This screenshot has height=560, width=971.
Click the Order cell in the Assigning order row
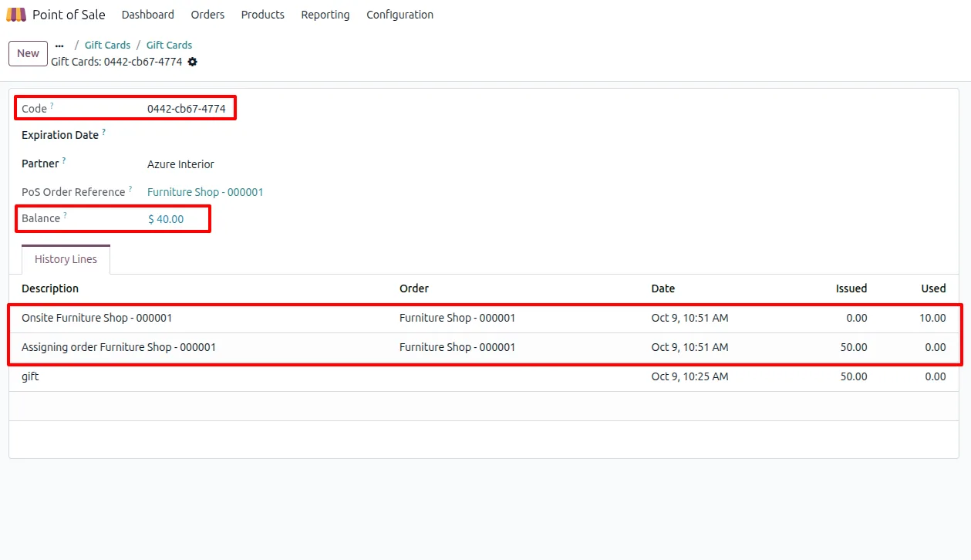[457, 347]
